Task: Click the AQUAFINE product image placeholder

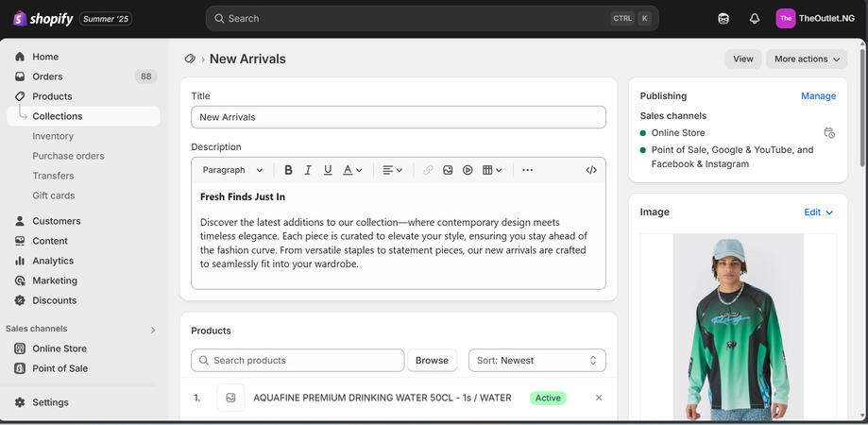Action: (x=230, y=398)
